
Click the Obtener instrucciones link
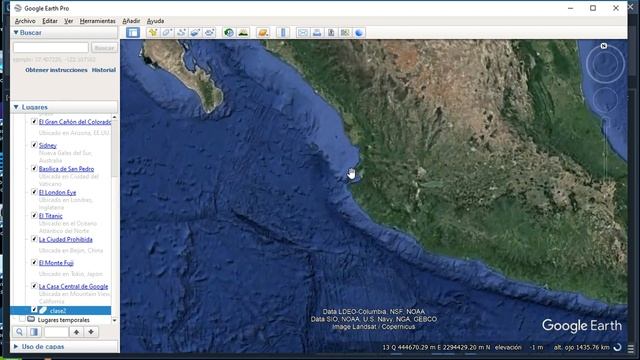pyautogui.click(x=56, y=70)
